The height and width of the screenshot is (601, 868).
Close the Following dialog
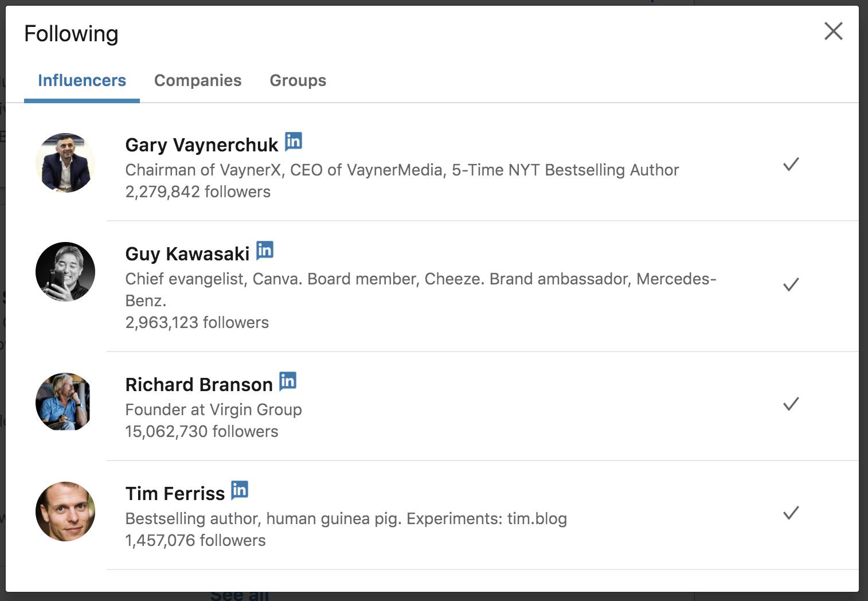point(833,32)
